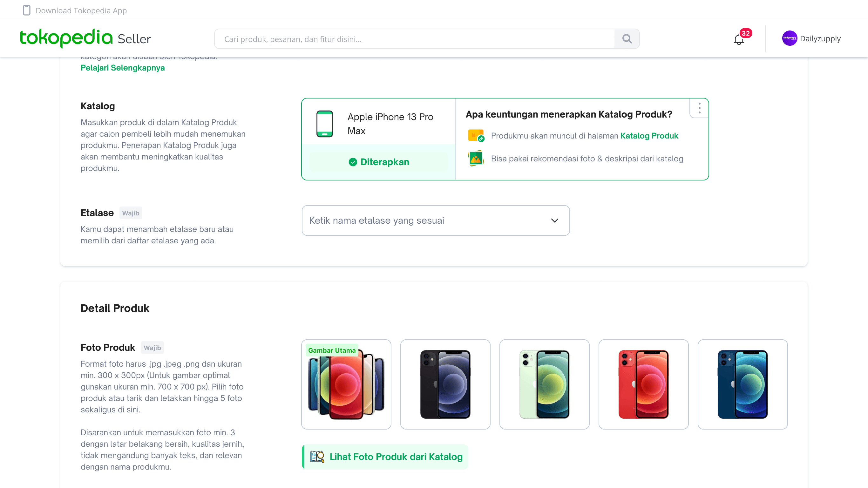Click 'Bisa pakai rekomendasi foto & deskripsi' text
Screen dimensions: 868x488
(587, 159)
